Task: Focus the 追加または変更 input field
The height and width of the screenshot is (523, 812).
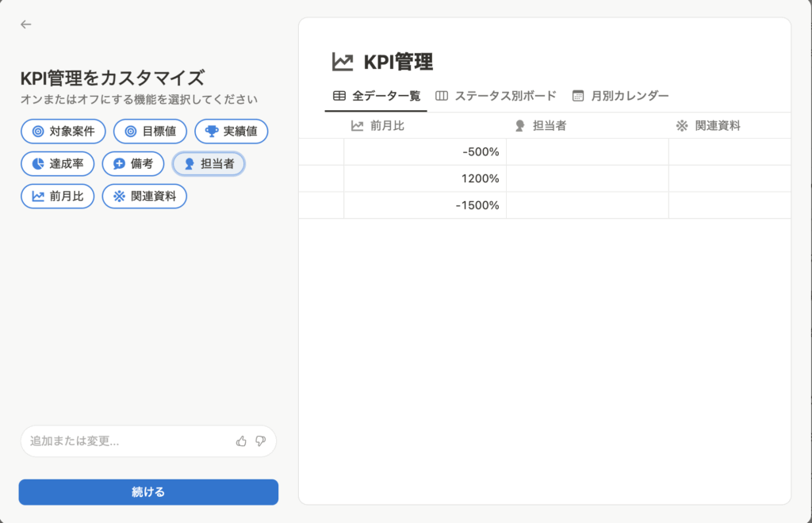Action: pos(127,441)
